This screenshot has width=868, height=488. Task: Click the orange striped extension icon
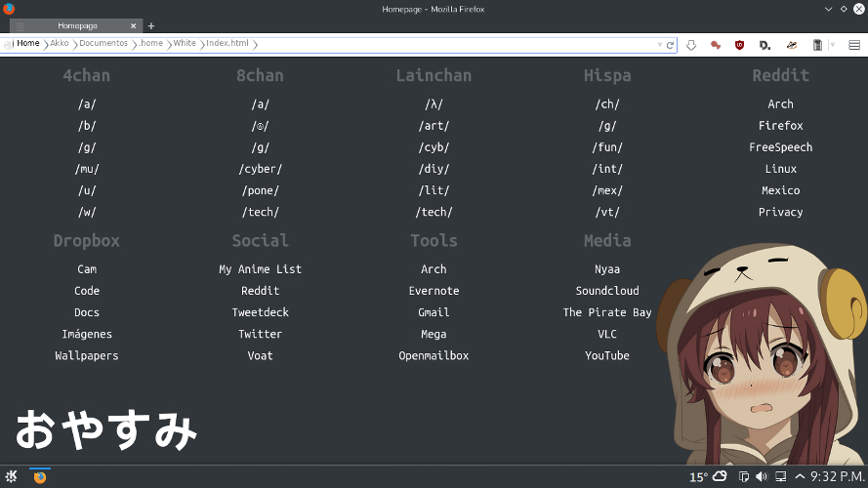point(792,45)
